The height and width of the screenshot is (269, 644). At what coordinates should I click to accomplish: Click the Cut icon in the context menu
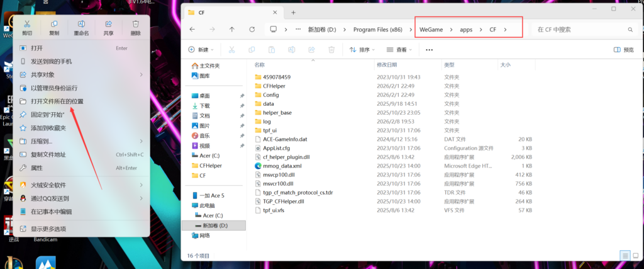pos(27,25)
